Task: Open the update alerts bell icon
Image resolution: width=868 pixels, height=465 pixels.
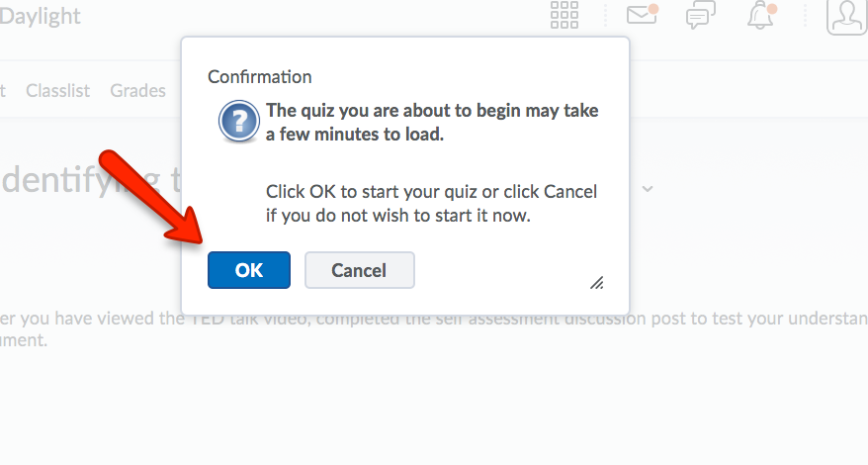Action: [x=760, y=16]
